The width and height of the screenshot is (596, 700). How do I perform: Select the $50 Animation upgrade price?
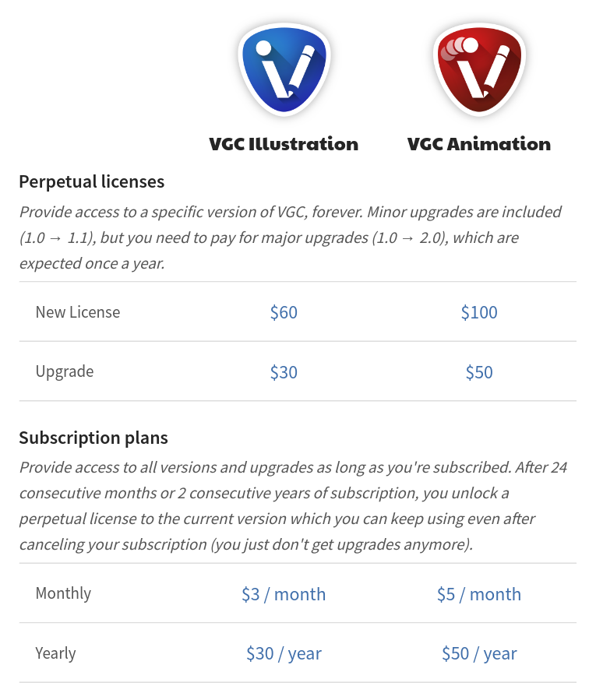pyautogui.click(x=479, y=372)
